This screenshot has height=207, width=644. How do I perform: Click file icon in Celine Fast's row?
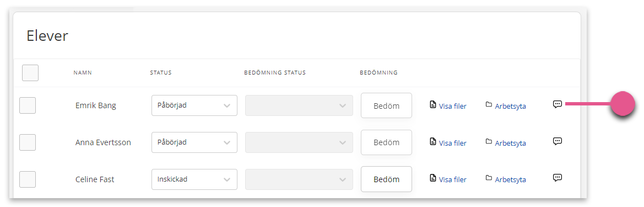click(432, 178)
